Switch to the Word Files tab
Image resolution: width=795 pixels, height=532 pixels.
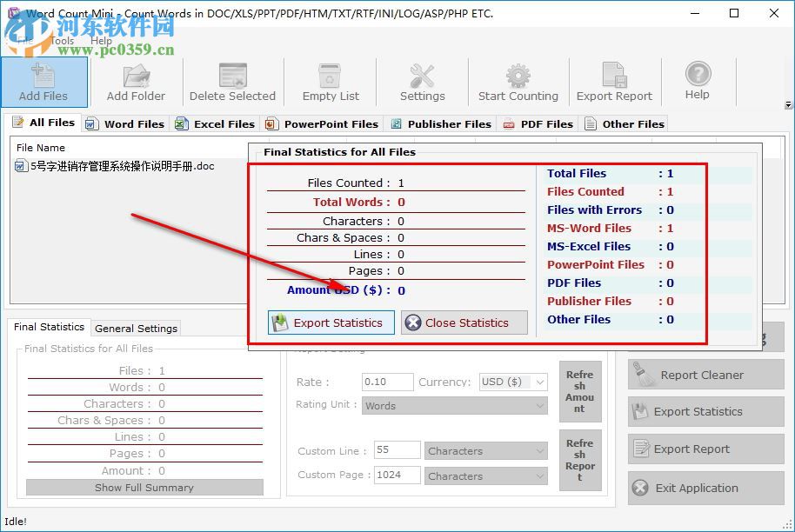(x=125, y=123)
